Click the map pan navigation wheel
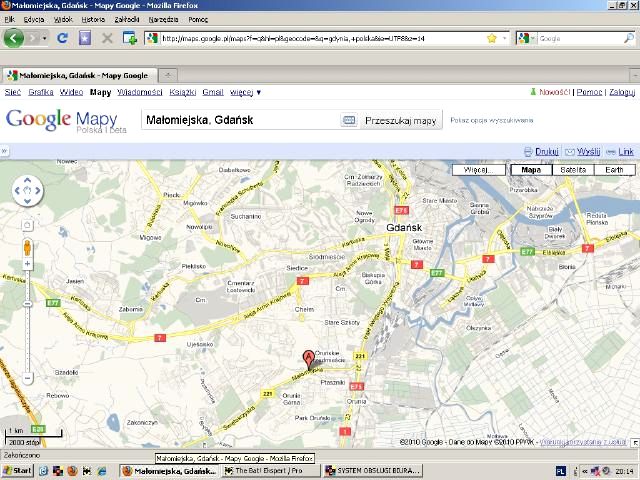 coord(27,191)
